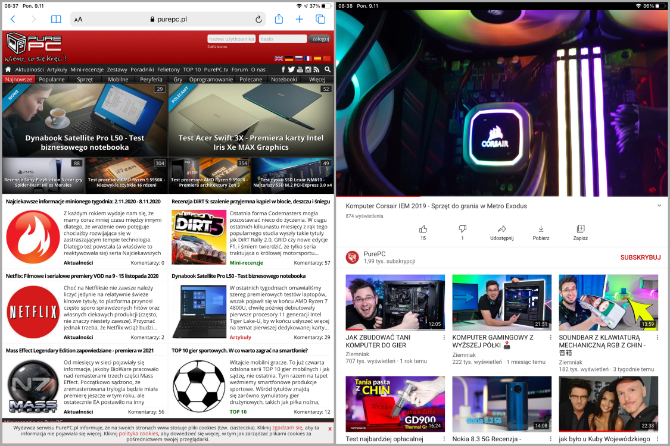Click the soccer ball article thumbnail
The image size is (670, 446).
[x=199, y=386]
